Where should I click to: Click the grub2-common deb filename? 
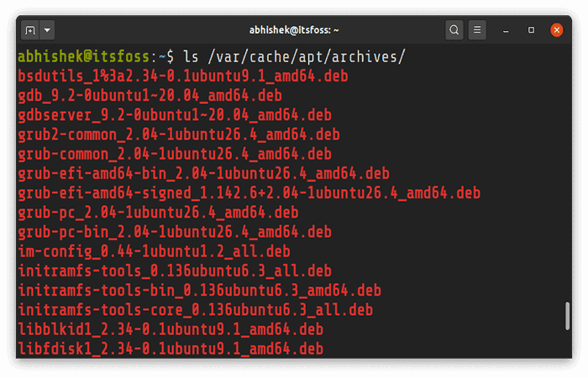pyautogui.click(x=179, y=134)
